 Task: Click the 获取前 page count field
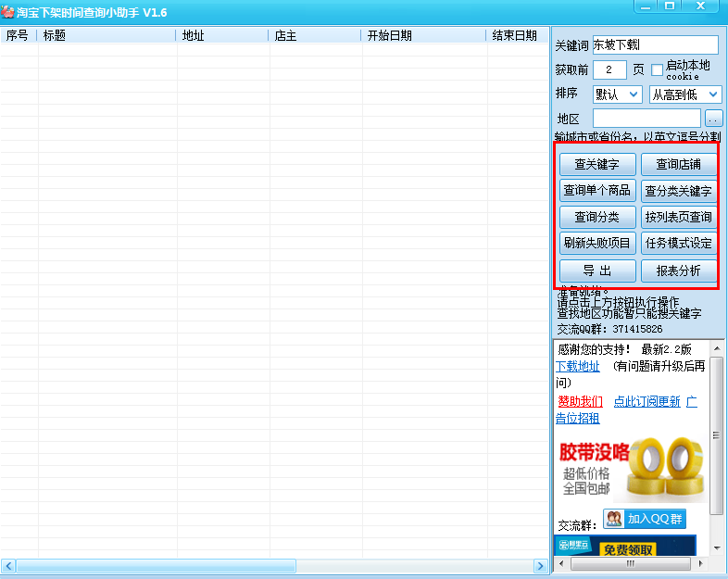tap(609, 70)
